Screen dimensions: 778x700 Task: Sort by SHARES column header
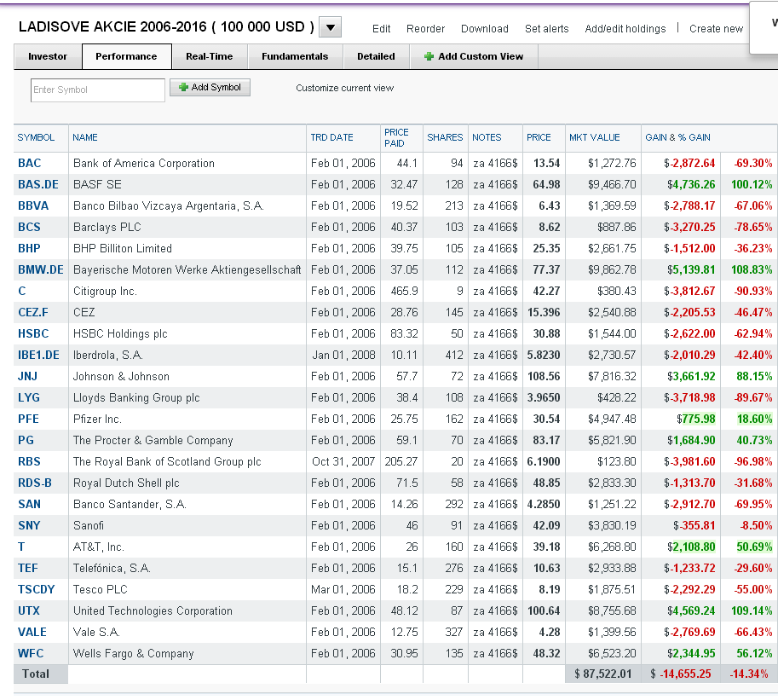(445, 137)
